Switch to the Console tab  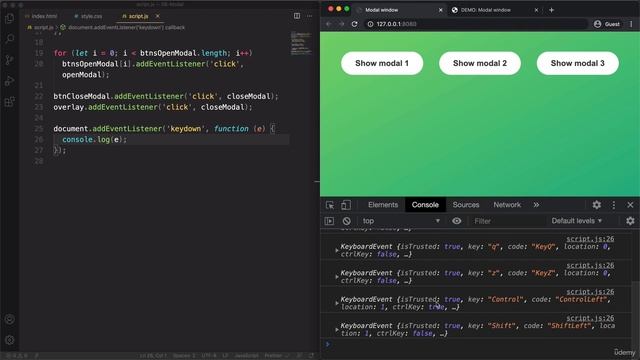click(x=425, y=205)
